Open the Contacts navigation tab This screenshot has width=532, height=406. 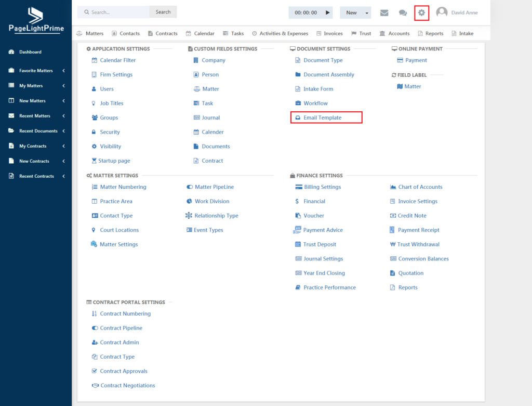(126, 34)
